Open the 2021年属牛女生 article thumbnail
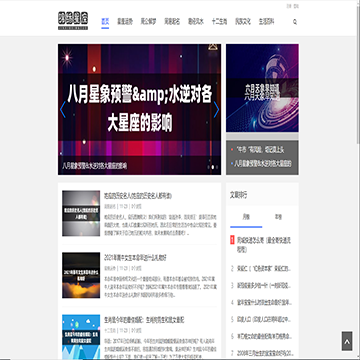 81,275
